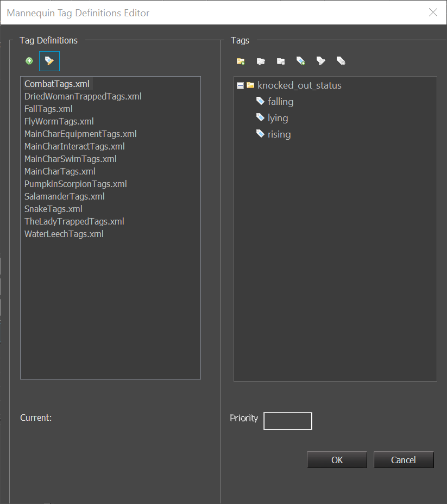447x504 pixels.
Task: Select the lying tag
Action: (x=278, y=118)
